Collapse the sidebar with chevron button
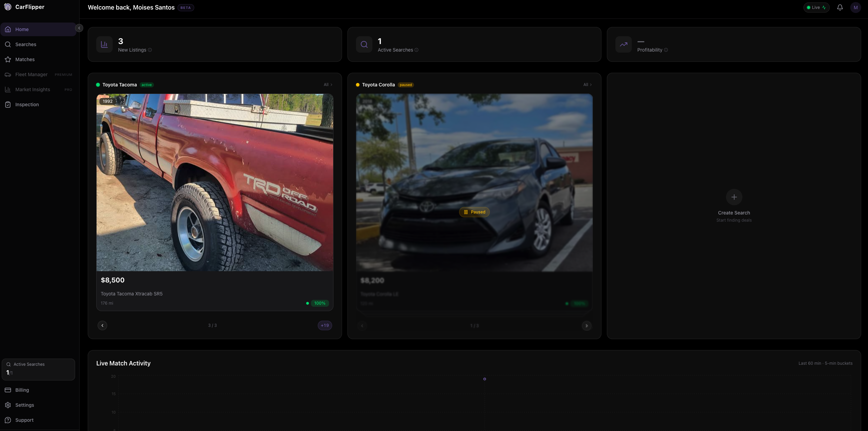This screenshot has height=431, width=868. [x=79, y=28]
